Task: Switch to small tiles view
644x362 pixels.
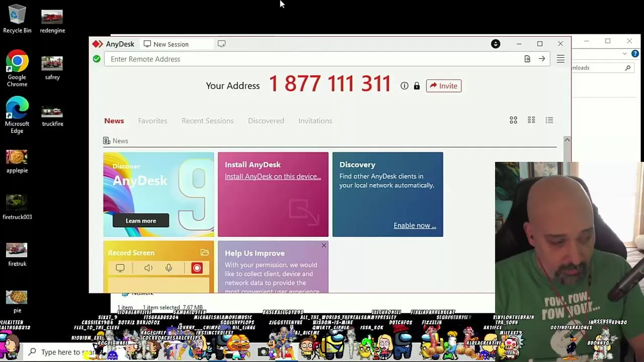Action: coord(531,120)
